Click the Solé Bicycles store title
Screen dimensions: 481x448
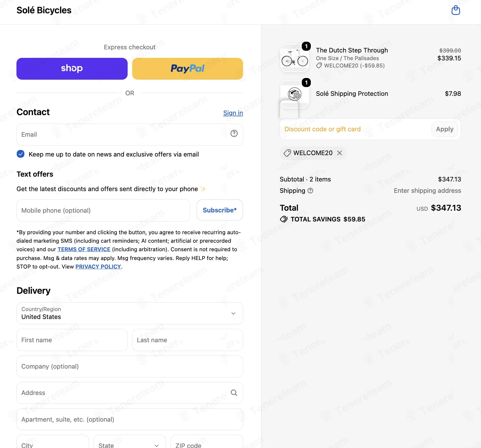click(x=44, y=10)
